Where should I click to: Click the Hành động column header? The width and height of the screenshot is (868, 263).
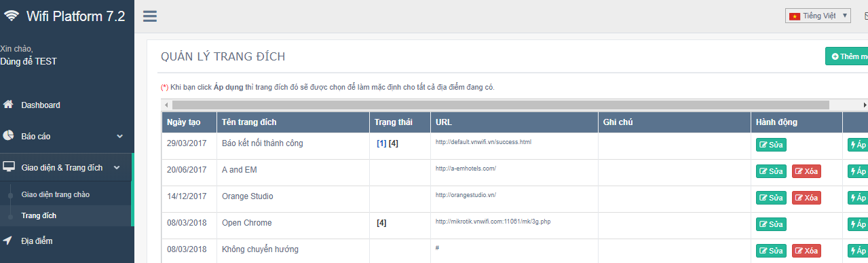point(797,122)
